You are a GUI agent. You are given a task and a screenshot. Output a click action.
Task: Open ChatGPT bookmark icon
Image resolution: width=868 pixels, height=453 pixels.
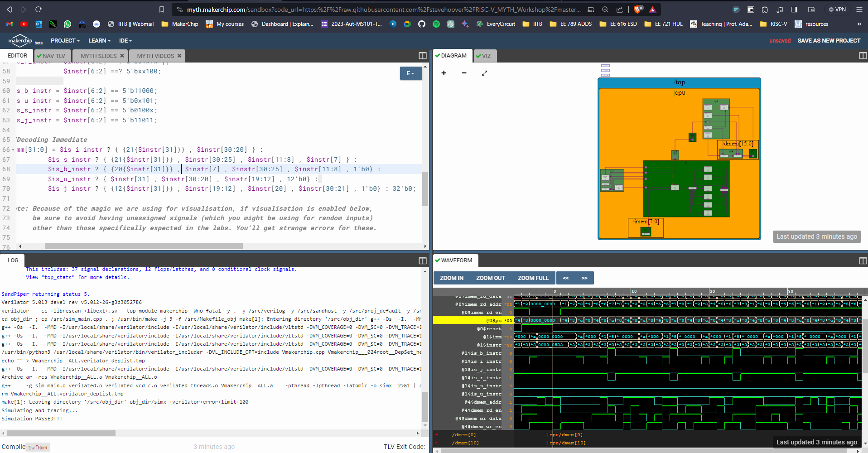451,24
